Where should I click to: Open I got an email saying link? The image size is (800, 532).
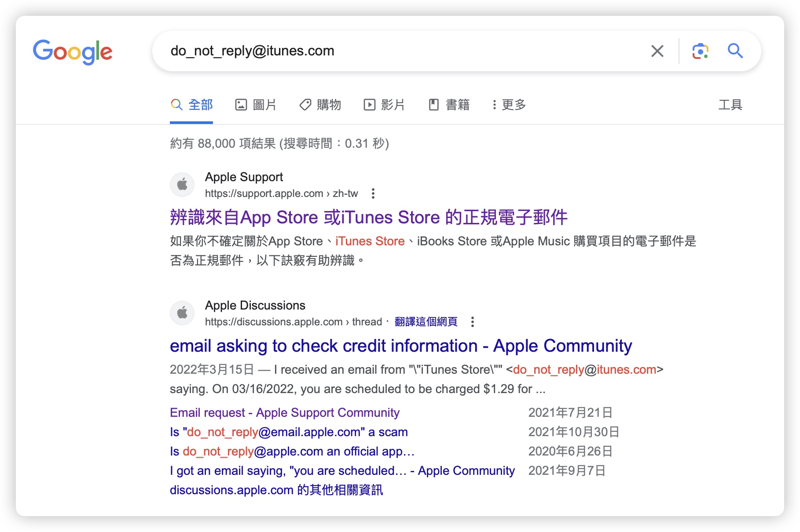click(x=342, y=470)
